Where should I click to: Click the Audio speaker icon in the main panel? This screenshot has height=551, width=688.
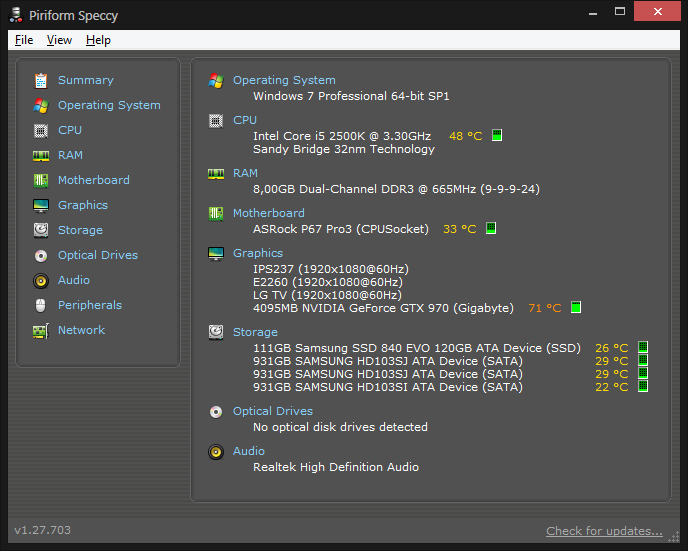(216, 452)
